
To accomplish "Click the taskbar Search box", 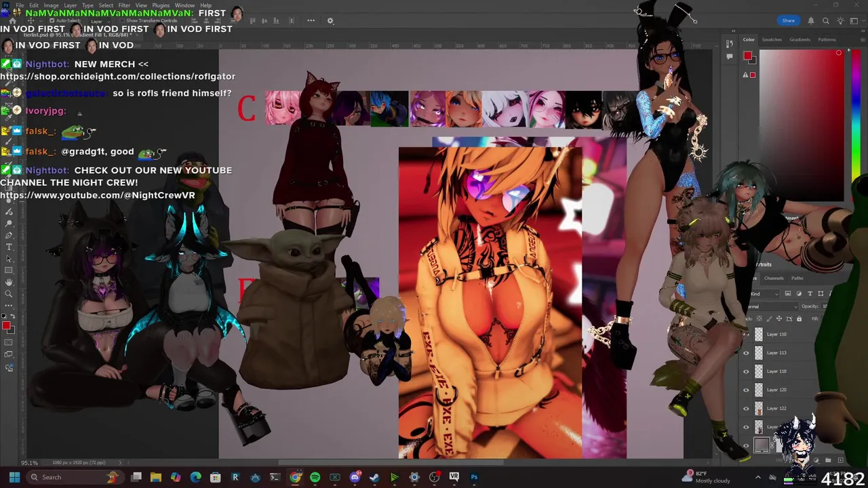I will point(75,477).
